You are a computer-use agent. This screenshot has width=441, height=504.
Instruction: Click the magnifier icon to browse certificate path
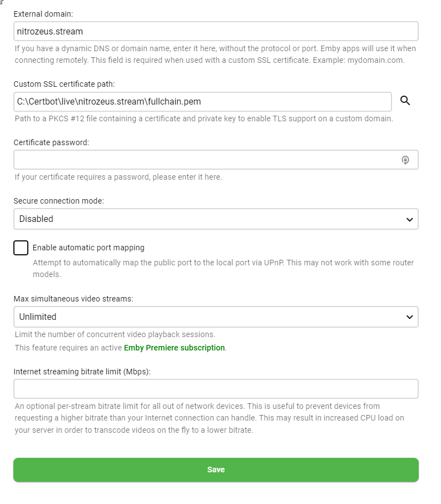[x=405, y=101]
